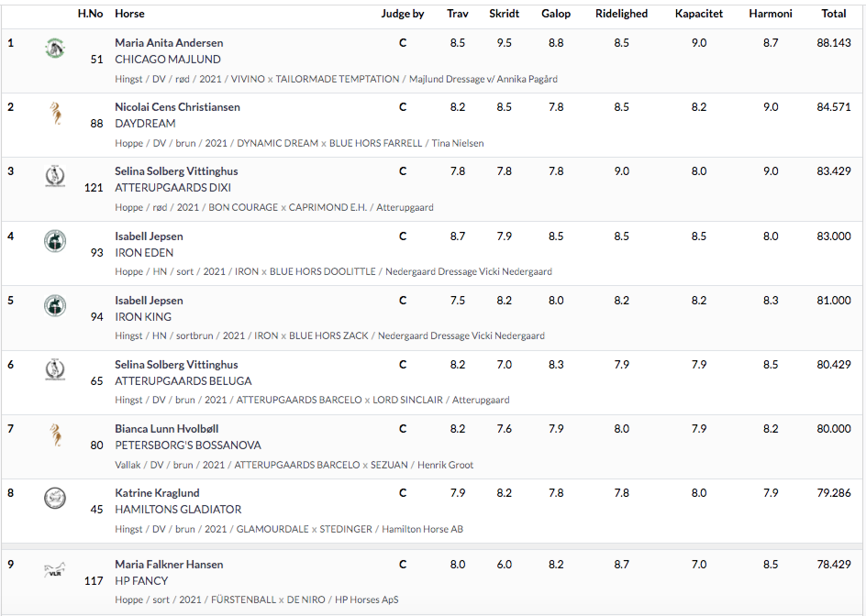866x616 pixels.
Task: Click club emblem in ATTERUPGAARDS DIXI row
Action: point(55,177)
